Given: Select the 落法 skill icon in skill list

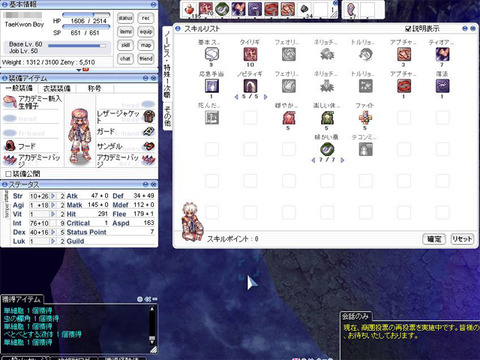Looking at the screenshot, I should click(x=442, y=86).
